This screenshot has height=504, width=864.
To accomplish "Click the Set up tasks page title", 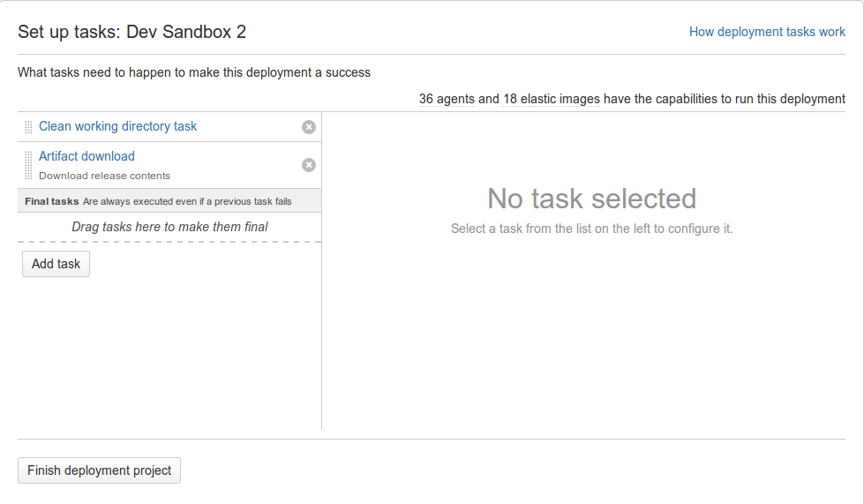I will [131, 32].
